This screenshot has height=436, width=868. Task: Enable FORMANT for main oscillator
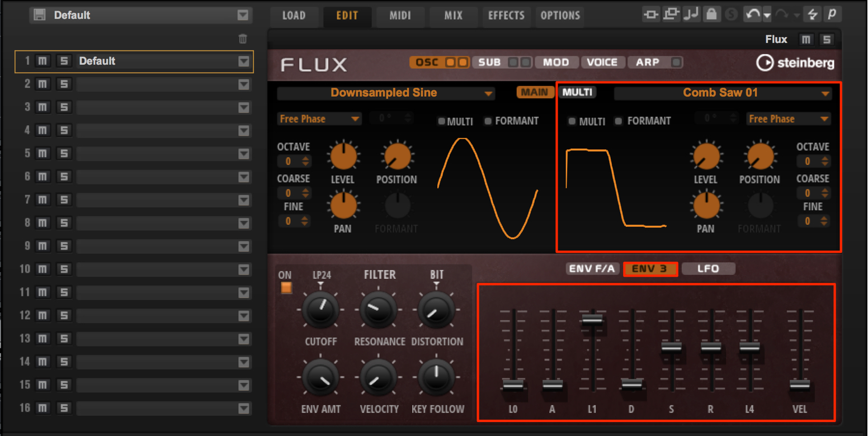click(488, 121)
